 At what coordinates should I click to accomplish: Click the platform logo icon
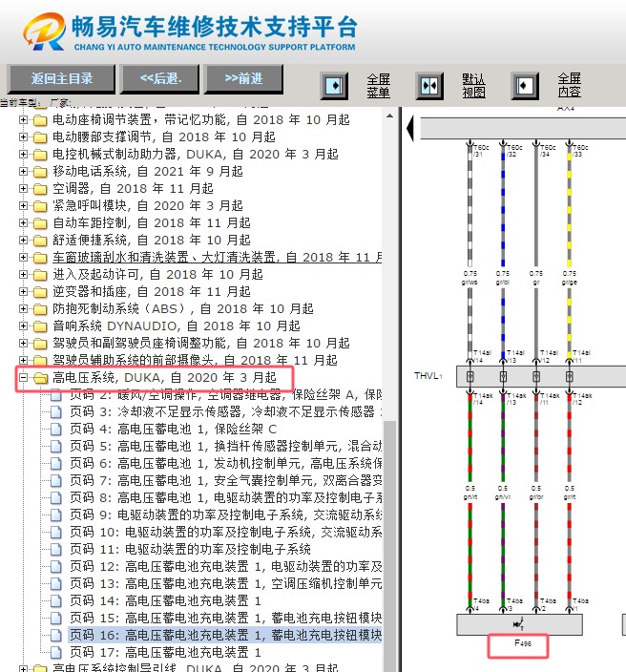45,31
